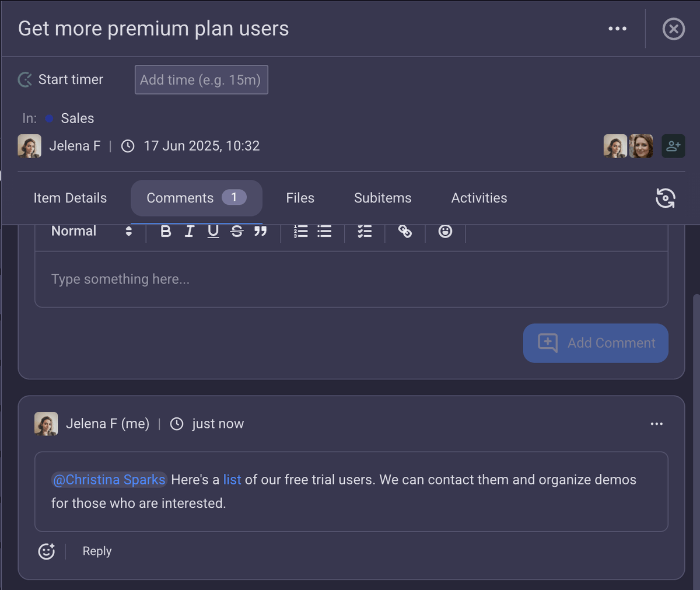Insert a blockquote in comment
700x590 pixels.
point(260,231)
